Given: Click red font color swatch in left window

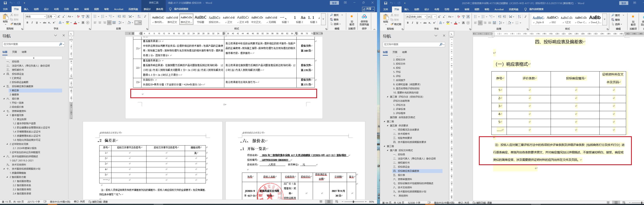Looking at the screenshot, I should [75, 23].
